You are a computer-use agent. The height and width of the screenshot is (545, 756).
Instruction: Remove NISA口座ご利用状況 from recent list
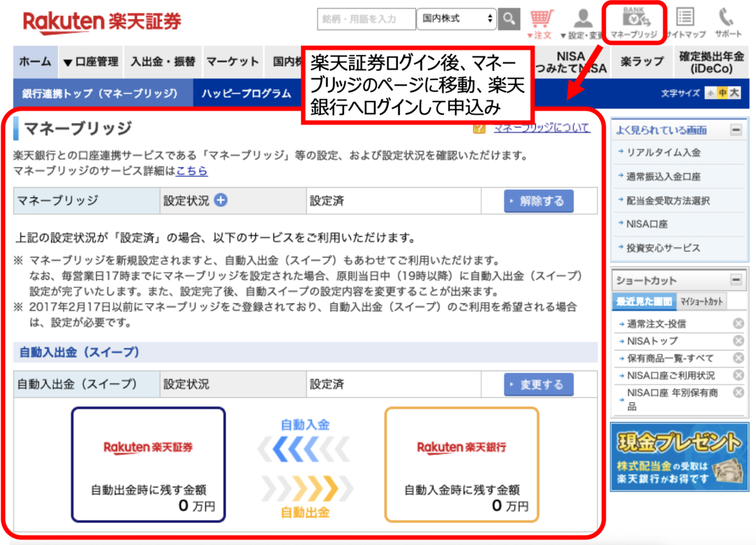(738, 376)
